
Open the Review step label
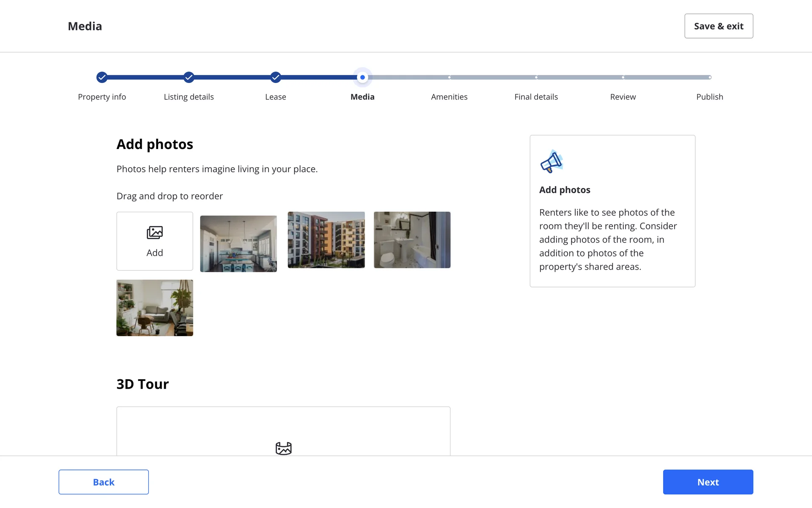point(623,97)
